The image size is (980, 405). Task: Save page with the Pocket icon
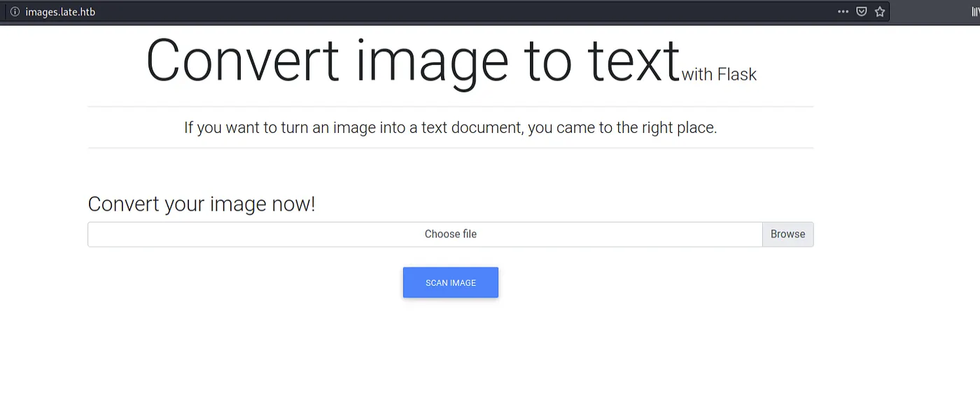[x=862, y=12]
